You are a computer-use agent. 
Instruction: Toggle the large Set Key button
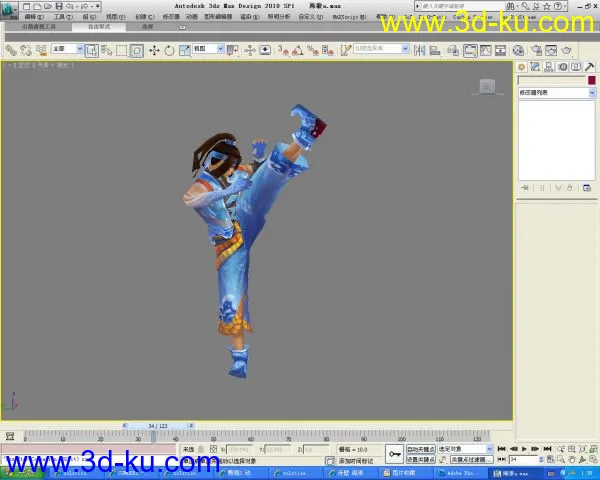coord(394,454)
